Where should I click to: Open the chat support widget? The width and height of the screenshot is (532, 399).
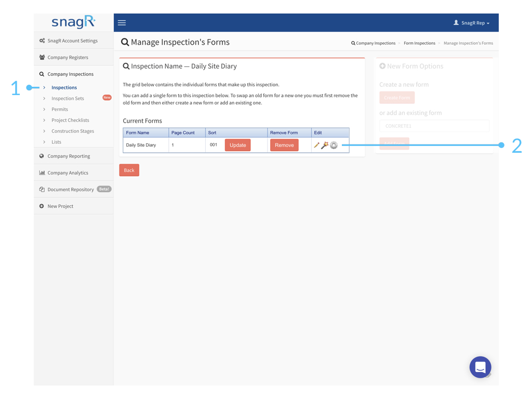pos(480,367)
